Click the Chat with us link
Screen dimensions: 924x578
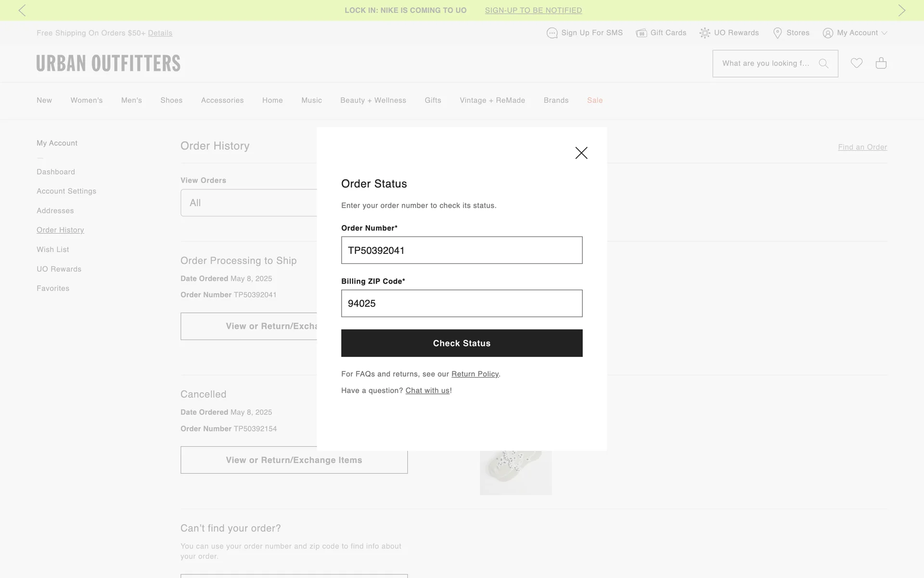click(427, 391)
